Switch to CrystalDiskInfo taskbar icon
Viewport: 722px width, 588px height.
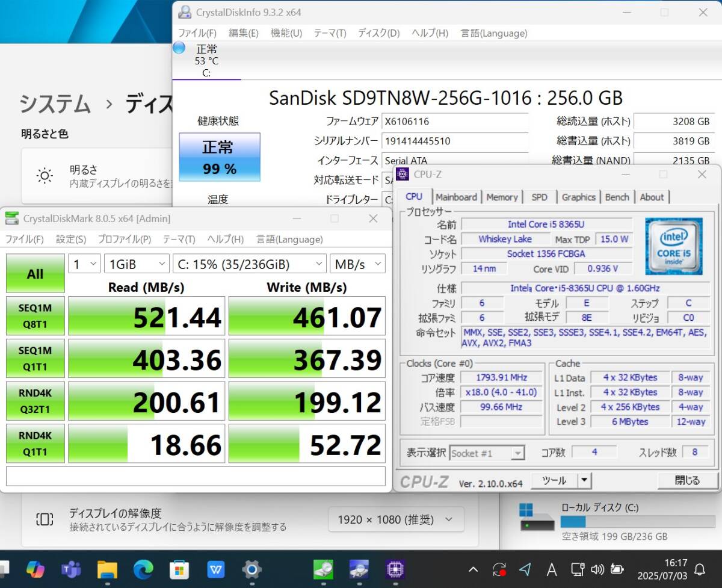click(x=359, y=568)
